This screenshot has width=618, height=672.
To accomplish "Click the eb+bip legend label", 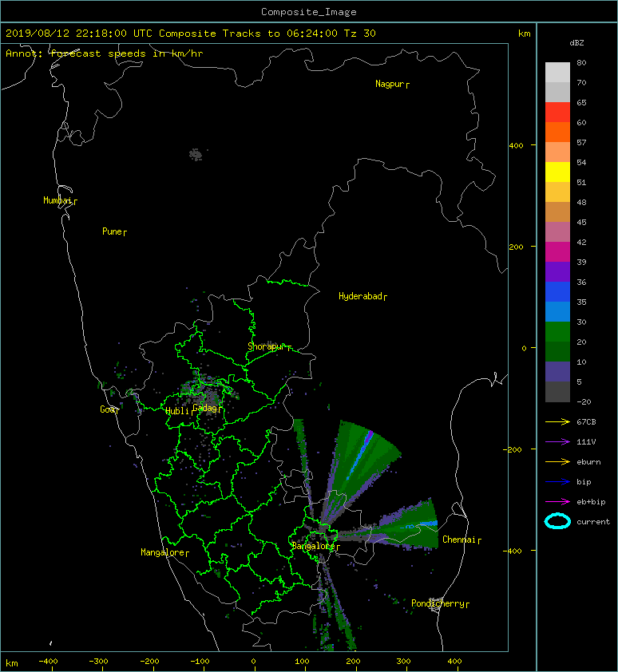I will (x=591, y=502).
